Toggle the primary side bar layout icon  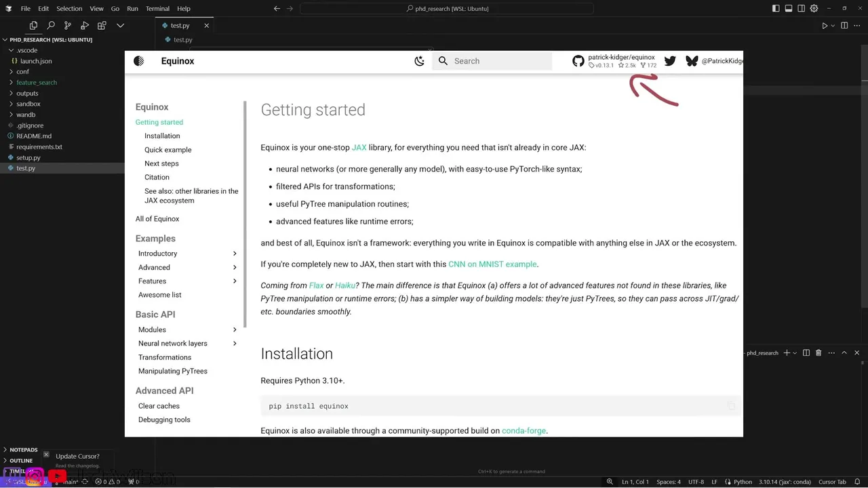pyautogui.click(x=776, y=9)
